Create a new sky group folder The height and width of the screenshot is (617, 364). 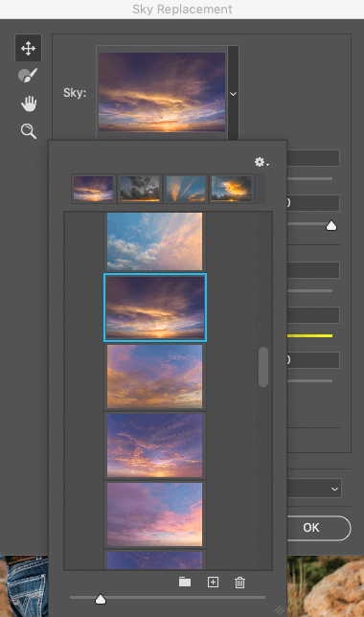[185, 582]
